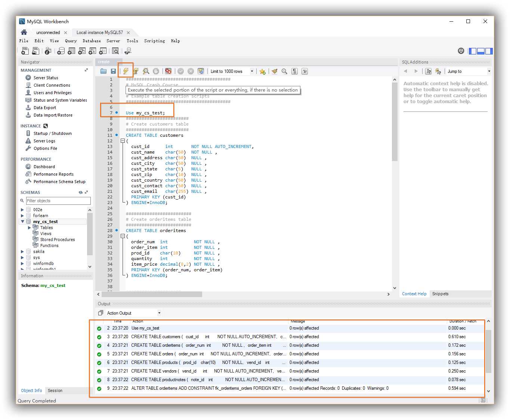The image size is (510, 420).
Task: Create a new schema icon
Action: [61, 51]
